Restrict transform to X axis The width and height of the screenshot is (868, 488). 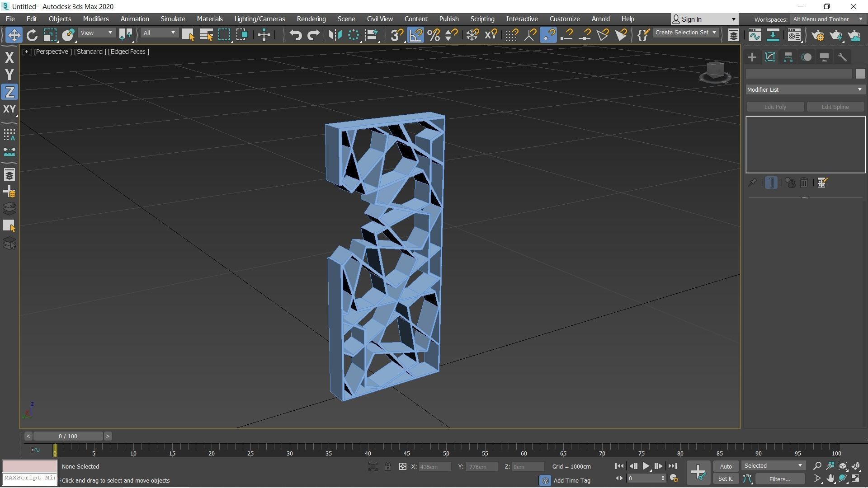[x=9, y=57]
